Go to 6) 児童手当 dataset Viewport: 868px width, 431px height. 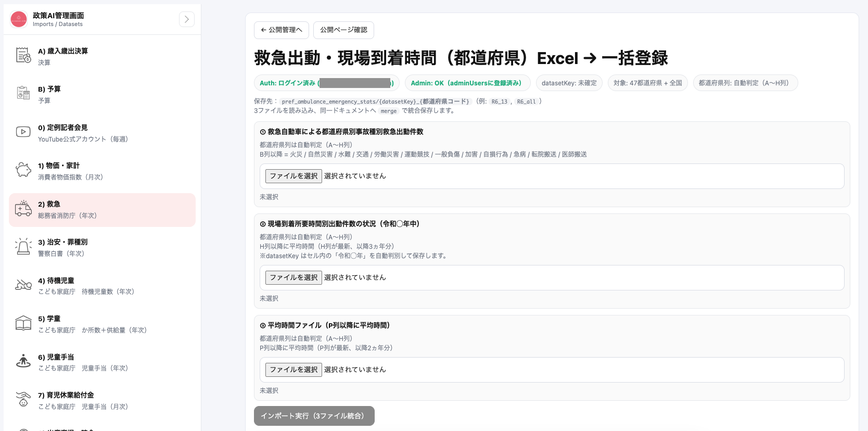coord(102,363)
